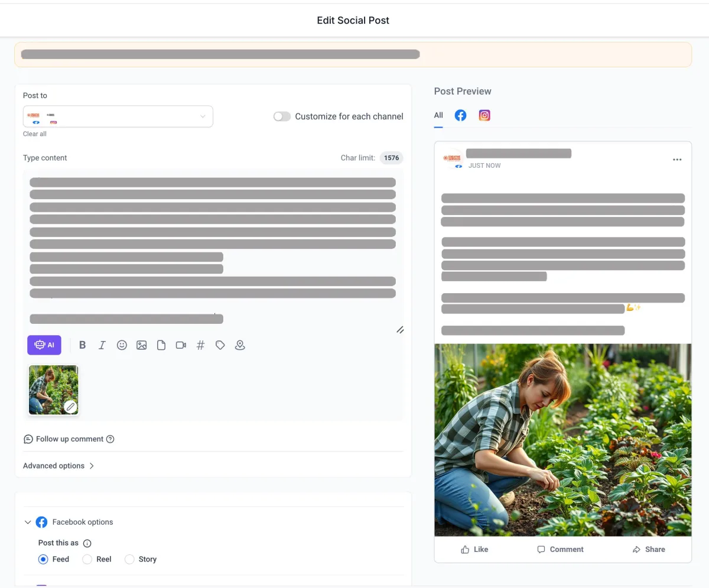Add an image to the post
The height and width of the screenshot is (588, 709).
click(x=142, y=345)
